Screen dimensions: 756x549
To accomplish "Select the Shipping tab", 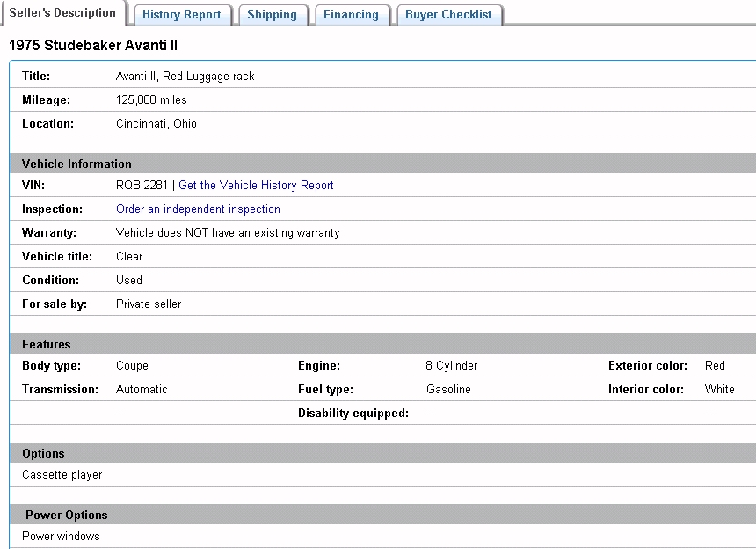I will [x=272, y=15].
